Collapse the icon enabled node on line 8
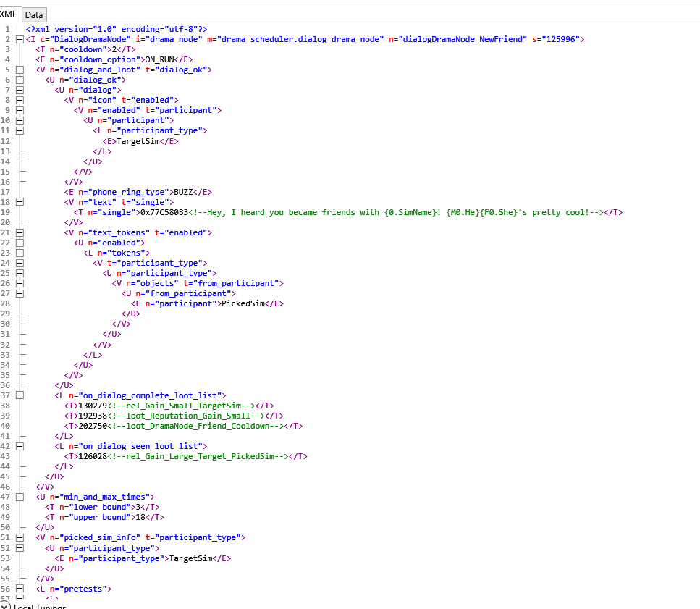Image resolution: width=700 pixels, height=609 pixels. (x=20, y=100)
